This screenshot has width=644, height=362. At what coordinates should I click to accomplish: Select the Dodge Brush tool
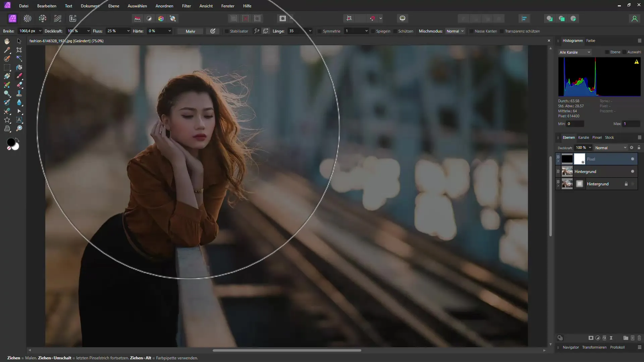click(7, 94)
